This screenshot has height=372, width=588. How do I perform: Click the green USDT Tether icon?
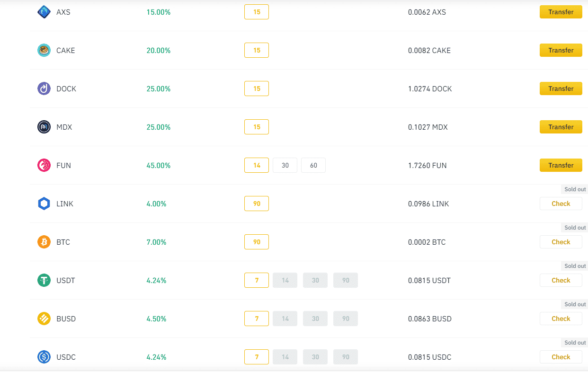[x=44, y=280]
